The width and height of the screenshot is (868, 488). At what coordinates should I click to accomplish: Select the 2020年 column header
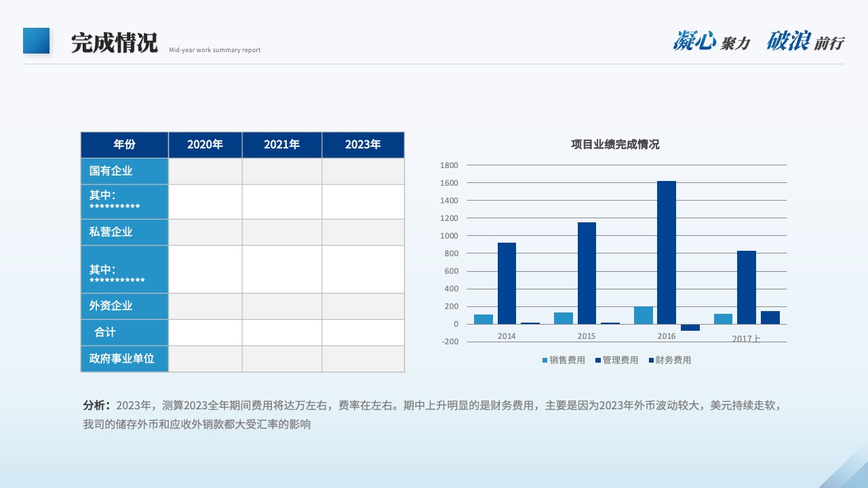click(x=205, y=144)
